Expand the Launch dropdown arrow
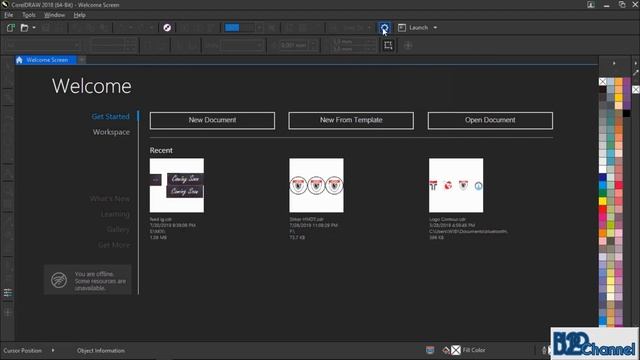The width and height of the screenshot is (640, 360). pyautogui.click(x=435, y=28)
